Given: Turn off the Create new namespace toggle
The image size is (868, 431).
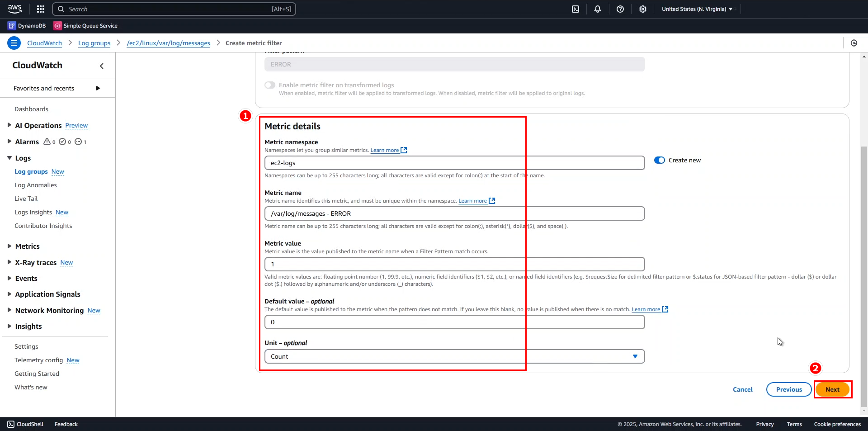Looking at the screenshot, I should (659, 160).
